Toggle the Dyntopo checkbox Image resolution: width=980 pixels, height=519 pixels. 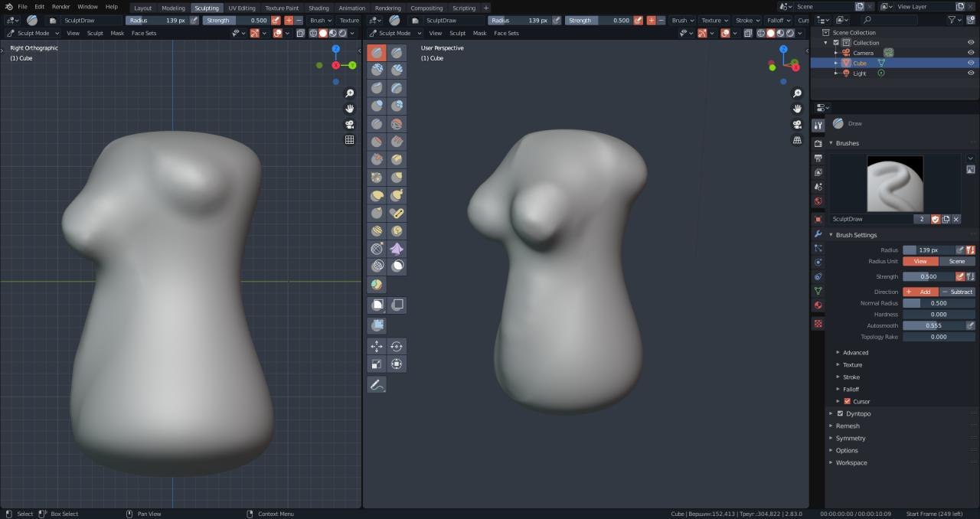(840, 413)
